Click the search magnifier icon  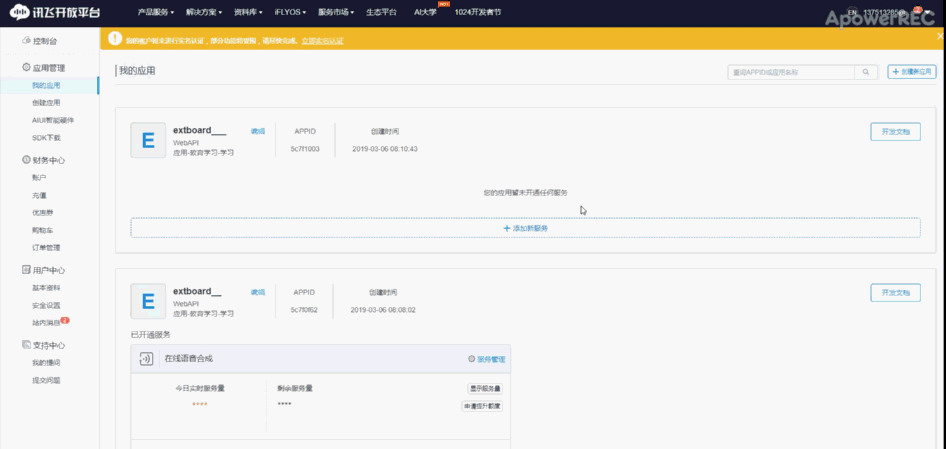pyautogui.click(x=866, y=72)
